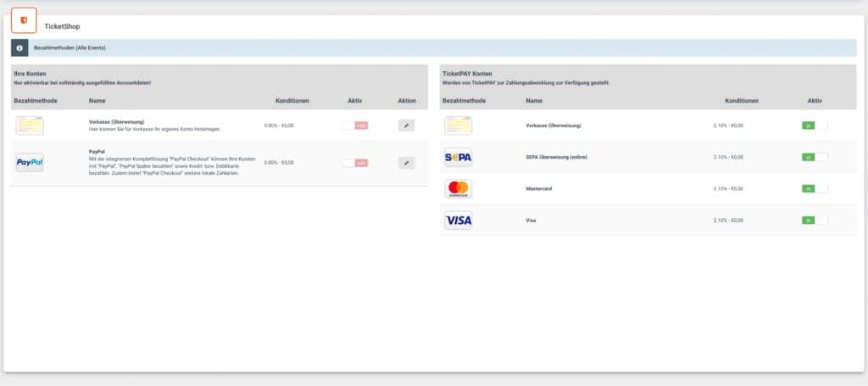Click the TicketShop page title

pyautogui.click(x=63, y=27)
